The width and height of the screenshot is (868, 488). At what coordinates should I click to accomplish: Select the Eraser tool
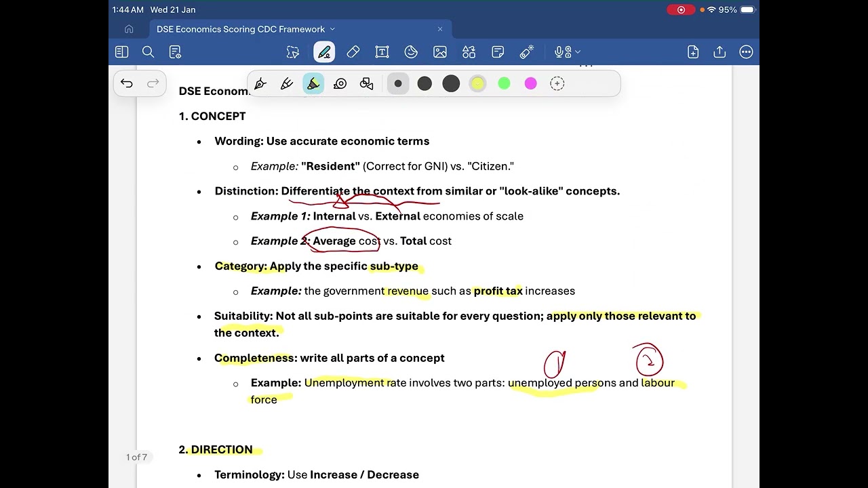click(353, 52)
